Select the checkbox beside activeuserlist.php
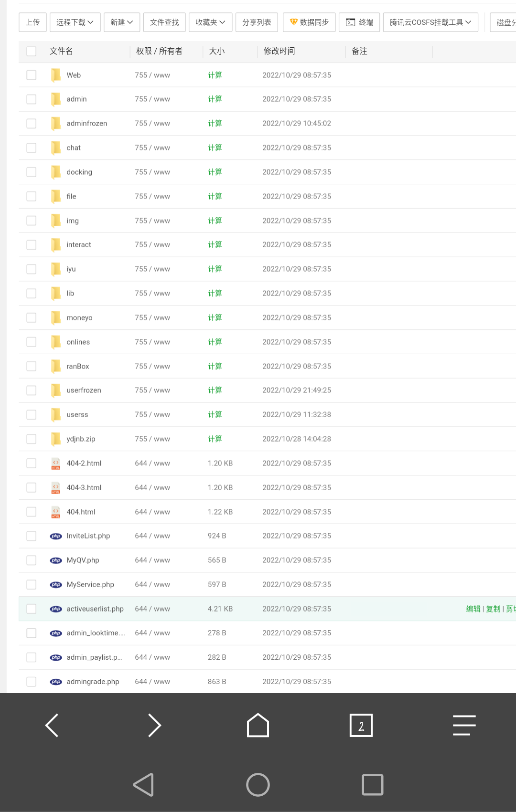Image resolution: width=516 pixels, height=812 pixels. click(32, 609)
